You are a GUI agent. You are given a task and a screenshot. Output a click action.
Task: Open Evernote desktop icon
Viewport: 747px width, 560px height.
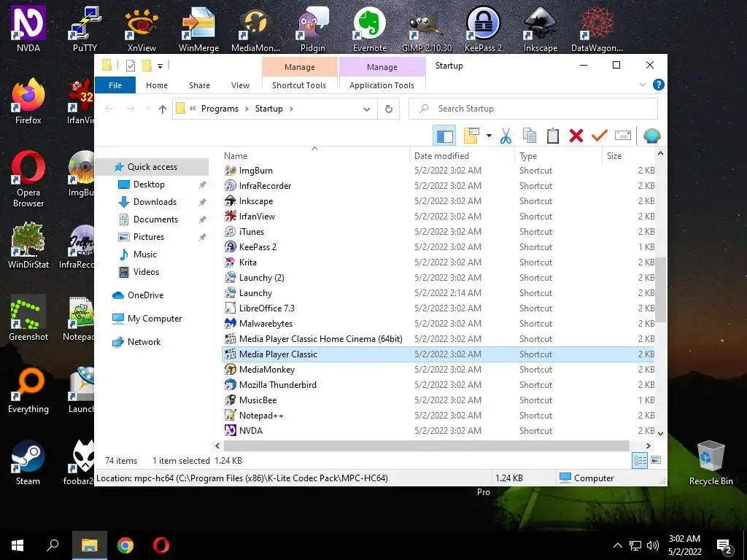tap(370, 28)
